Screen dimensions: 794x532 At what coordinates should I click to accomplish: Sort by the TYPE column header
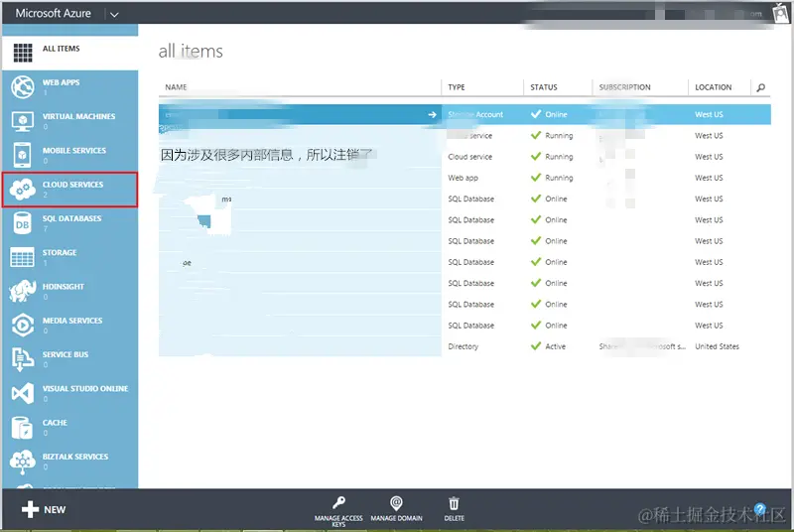[x=457, y=87]
